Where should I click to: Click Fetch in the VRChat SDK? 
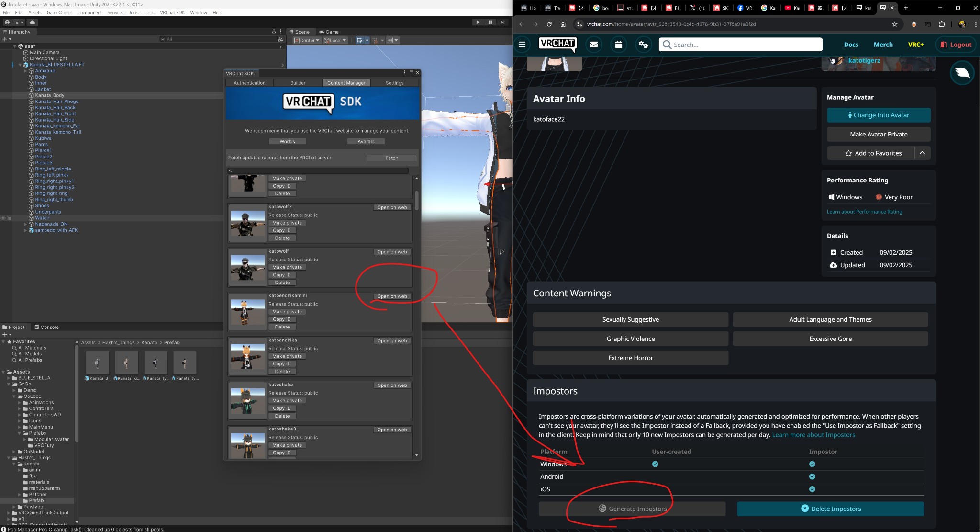click(x=391, y=158)
